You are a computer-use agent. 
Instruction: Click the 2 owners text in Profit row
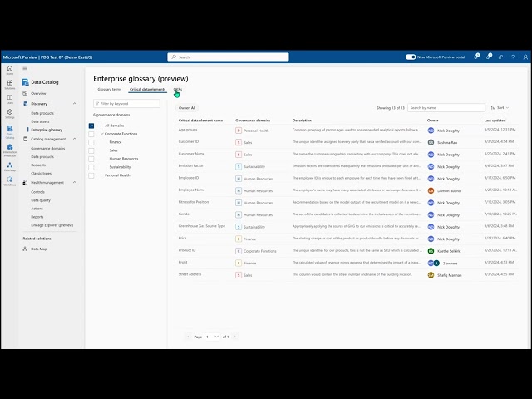click(450, 264)
